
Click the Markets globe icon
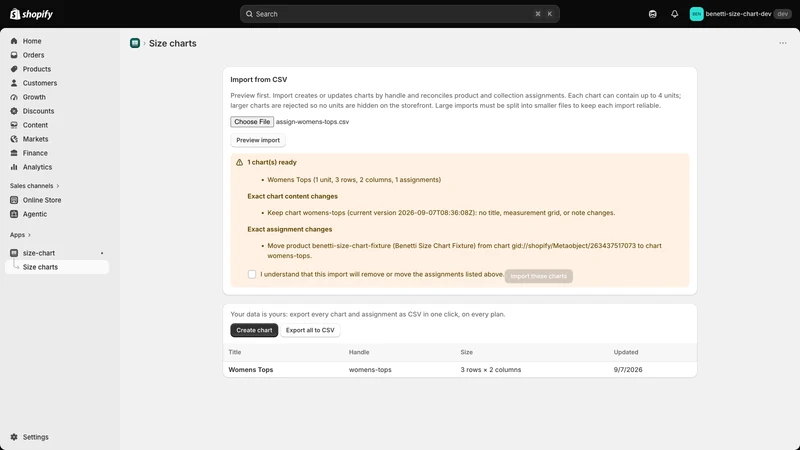click(14, 139)
